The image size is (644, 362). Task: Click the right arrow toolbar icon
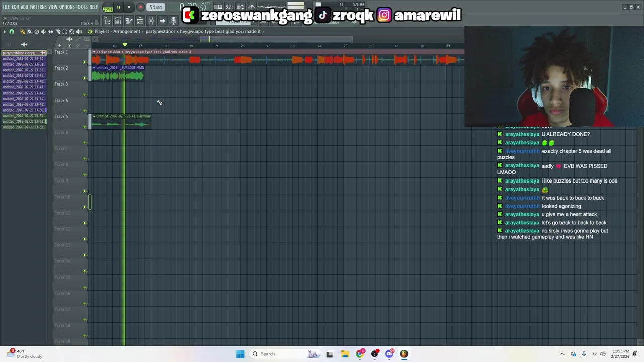(x=163, y=21)
